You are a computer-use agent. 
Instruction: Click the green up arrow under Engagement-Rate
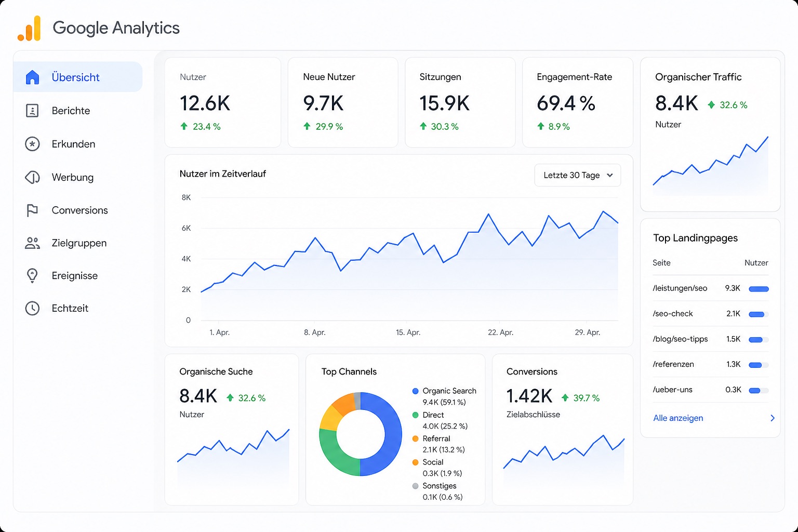click(x=541, y=126)
